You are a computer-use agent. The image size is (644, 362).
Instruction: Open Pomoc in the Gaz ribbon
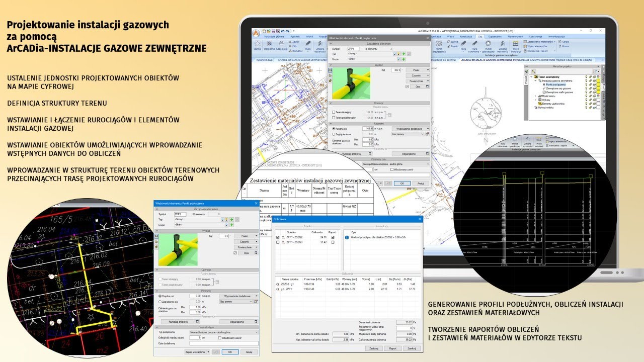[564, 46]
